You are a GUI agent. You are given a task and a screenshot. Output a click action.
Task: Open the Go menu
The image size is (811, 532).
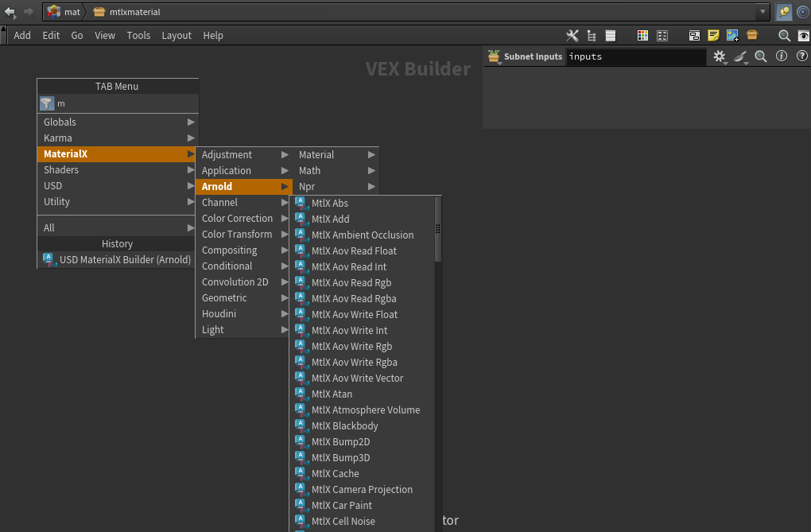[x=77, y=35]
